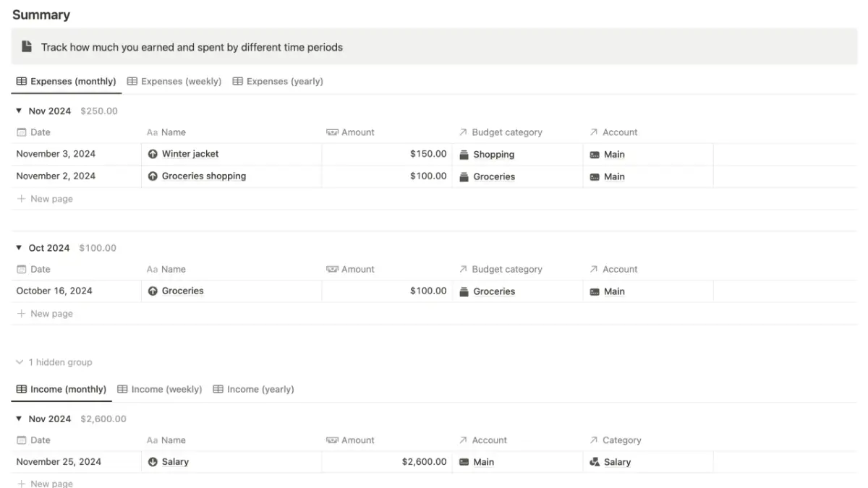Click the Groceries shopping page arrow icon
Viewport: 868px width, 488px height.
[x=151, y=176]
